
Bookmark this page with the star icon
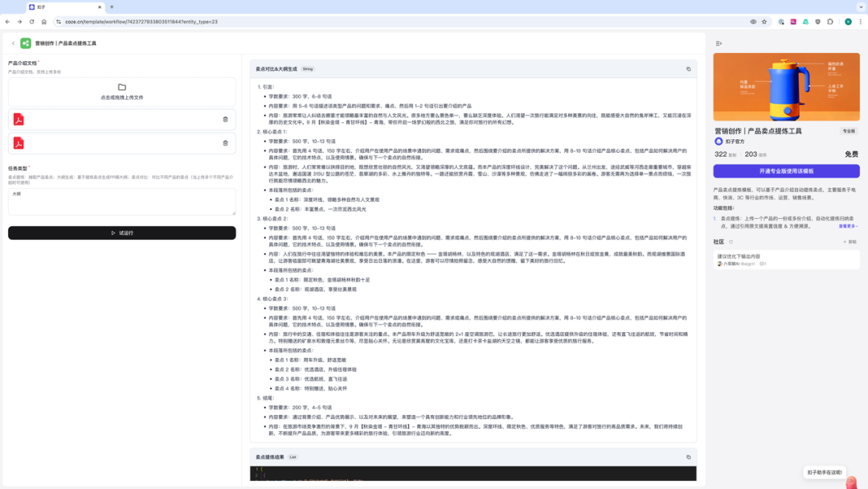[764, 23]
